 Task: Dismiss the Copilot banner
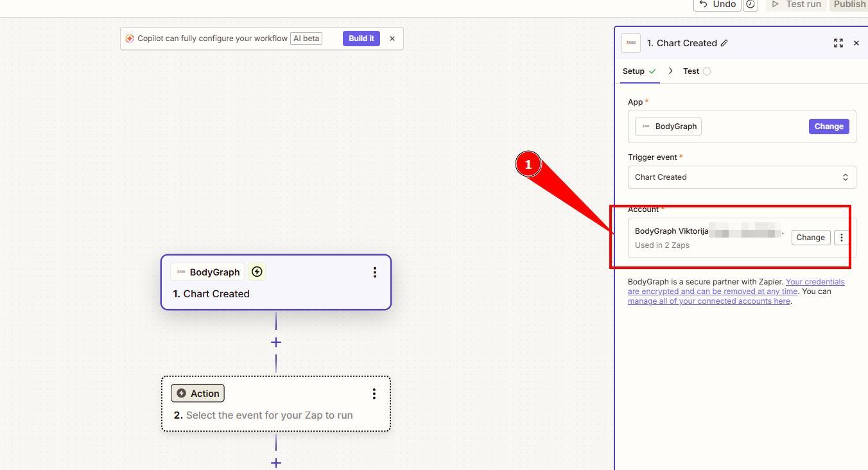tap(392, 39)
